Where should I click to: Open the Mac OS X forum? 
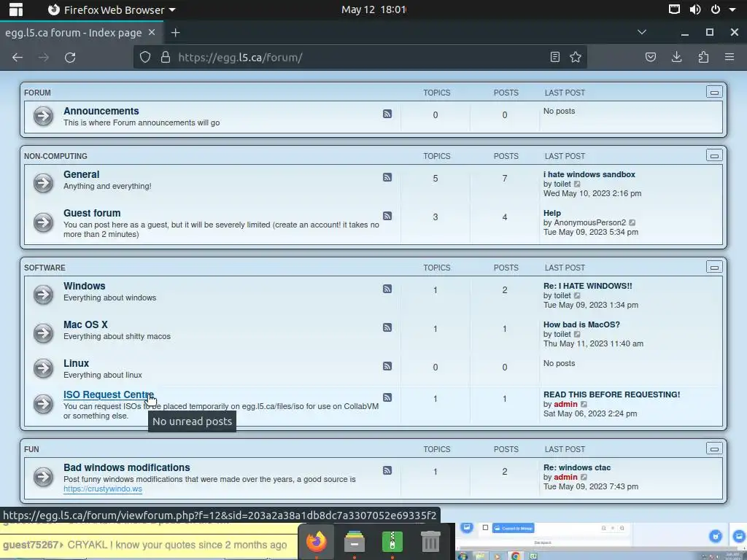[86, 324]
